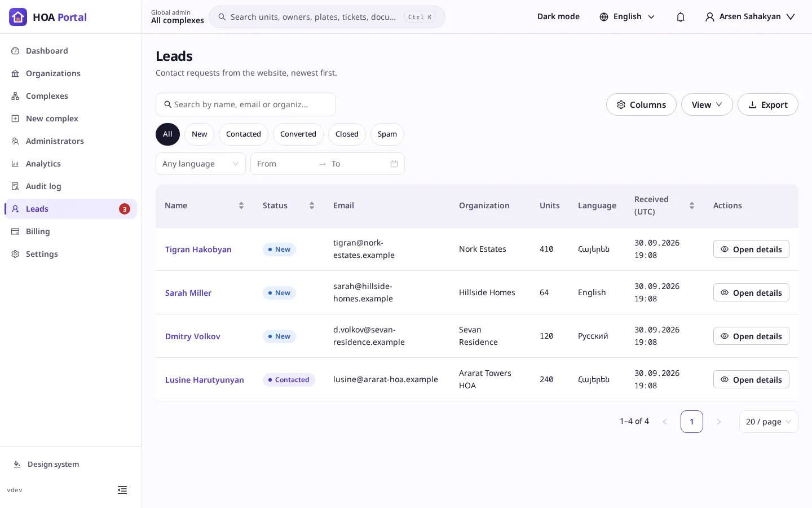Filter leads by New status
The width and height of the screenshot is (812, 508).
(199, 134)
